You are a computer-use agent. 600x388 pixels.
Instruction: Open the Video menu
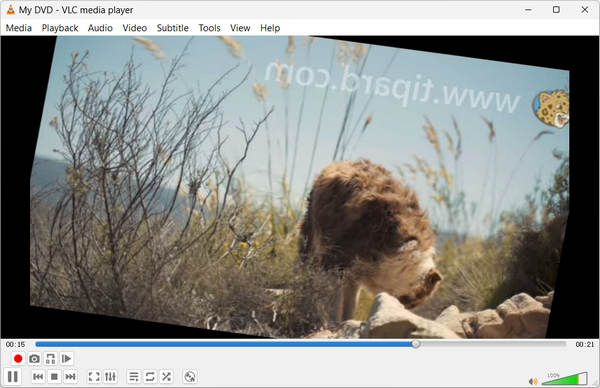(134, 28)
